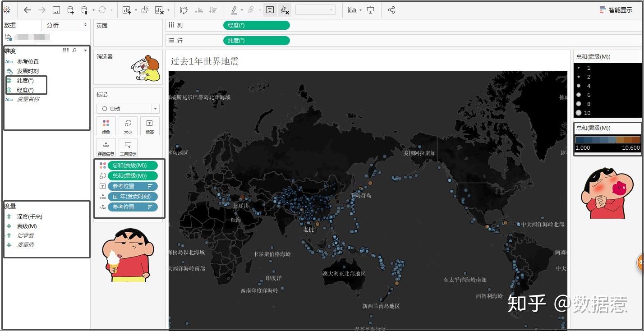This screenshot has height=331, width=644.
Task: Toggle the show mark labels button
Action: click(270, 9)
